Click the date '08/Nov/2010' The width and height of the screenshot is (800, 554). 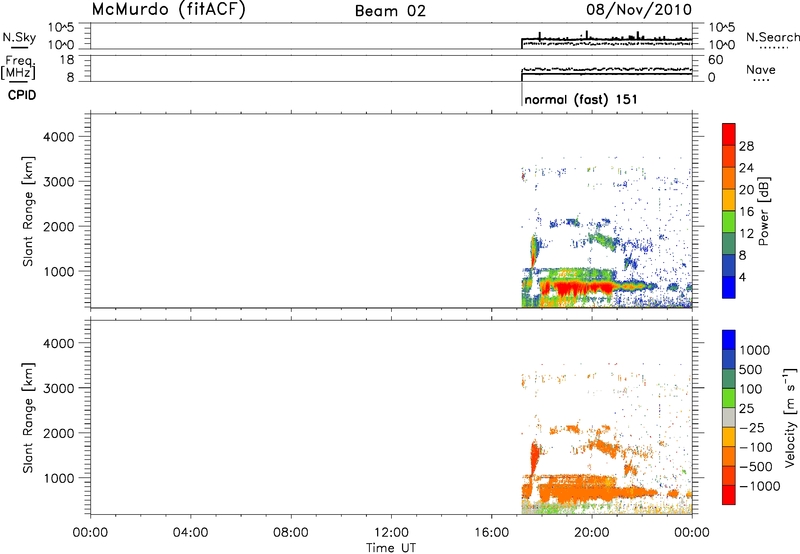(x=639, y=10)
